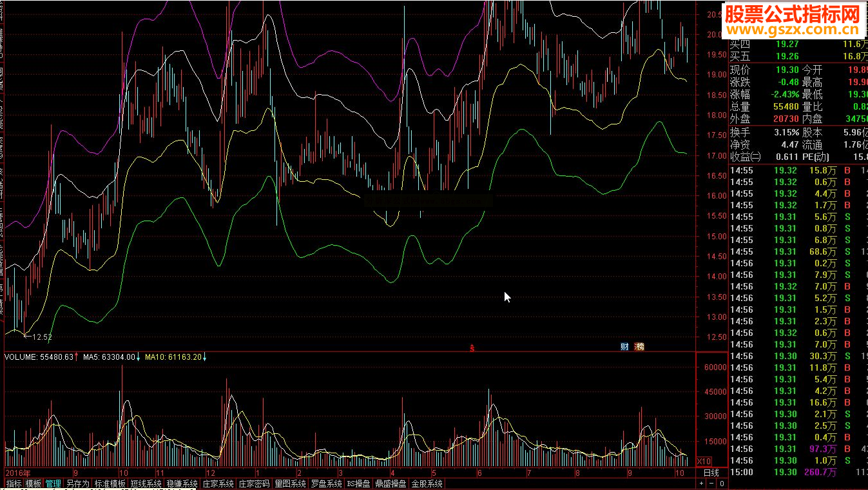Switch to 罗盘系统 template
Viewport: 868px width, 490px height.
(x=326, y=483)
